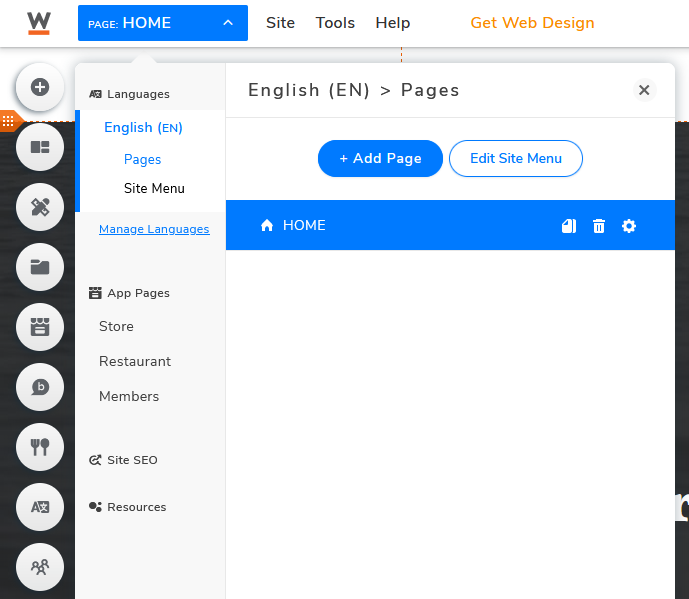Open the Pages folder sidebar icon
This screenshot has height=599, width=689.
40,267
